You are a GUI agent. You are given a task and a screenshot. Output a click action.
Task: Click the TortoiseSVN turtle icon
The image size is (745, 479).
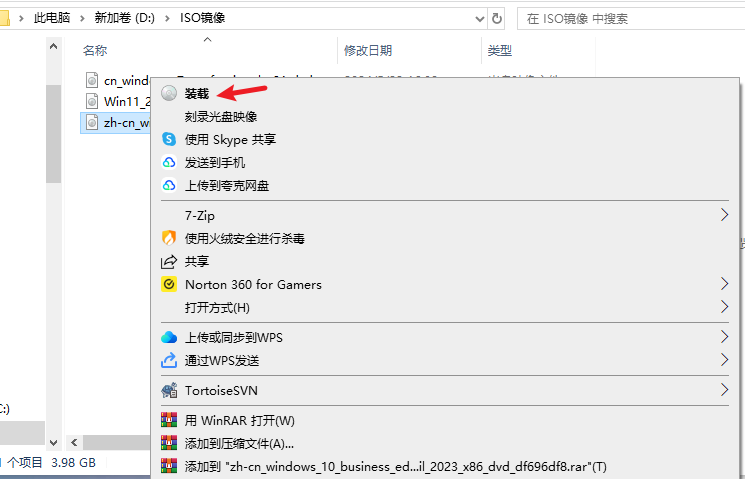click(x=169, y=390)
